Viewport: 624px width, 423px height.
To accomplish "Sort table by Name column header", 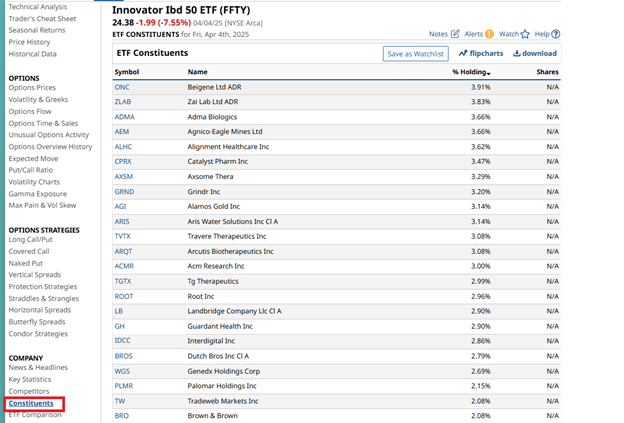I will pos(198,72).
